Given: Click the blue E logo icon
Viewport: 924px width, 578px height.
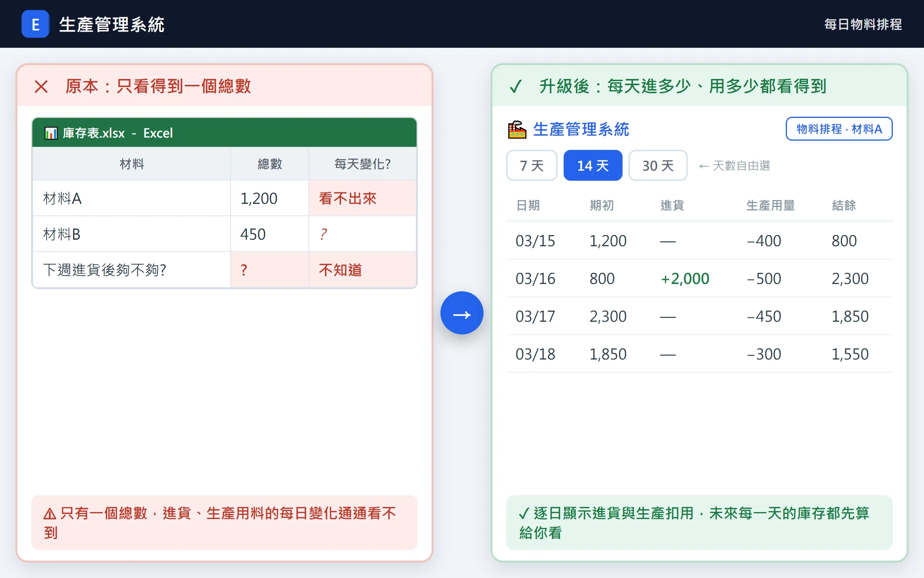Looking at the screenshot, I should [x=35, y=24].
